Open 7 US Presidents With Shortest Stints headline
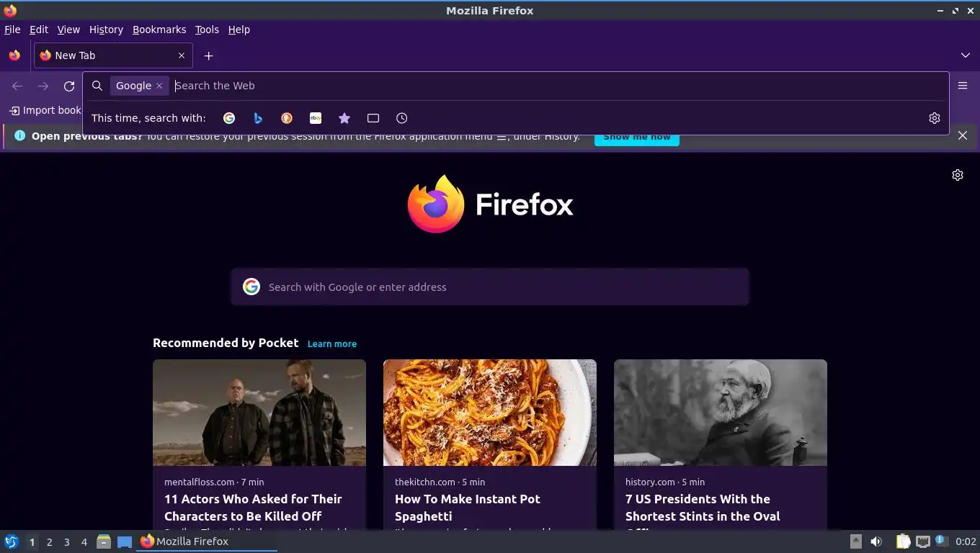980x553 pixels. [703, 512]
